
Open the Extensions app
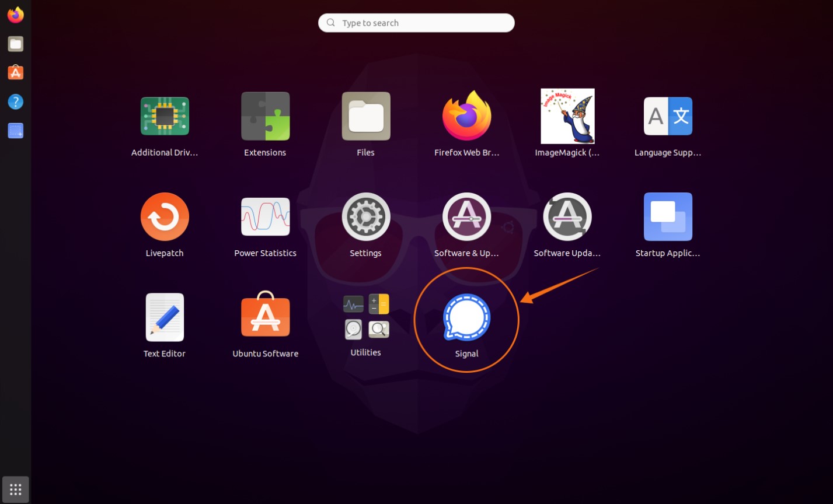tap(266, 116)
